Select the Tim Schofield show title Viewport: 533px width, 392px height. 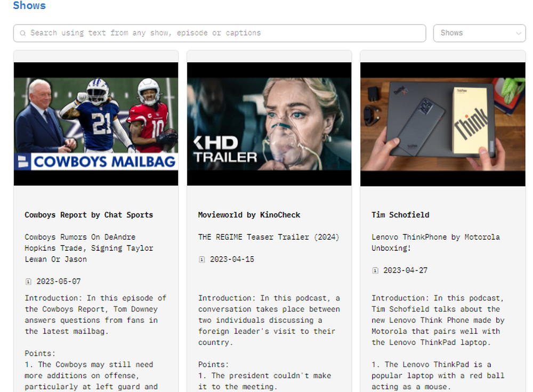pyautogui.click(x=400, y=215)
